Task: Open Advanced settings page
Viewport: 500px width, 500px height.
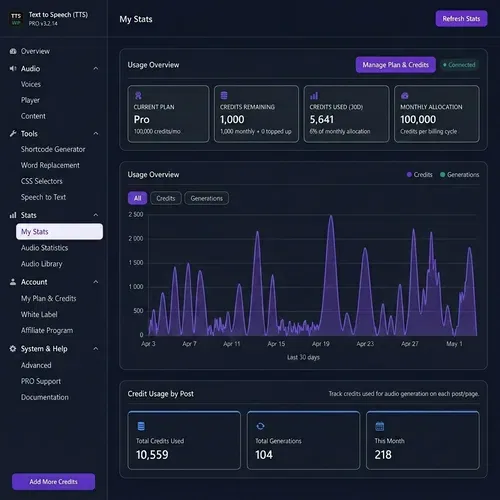Action: click(x=36, y=365)
